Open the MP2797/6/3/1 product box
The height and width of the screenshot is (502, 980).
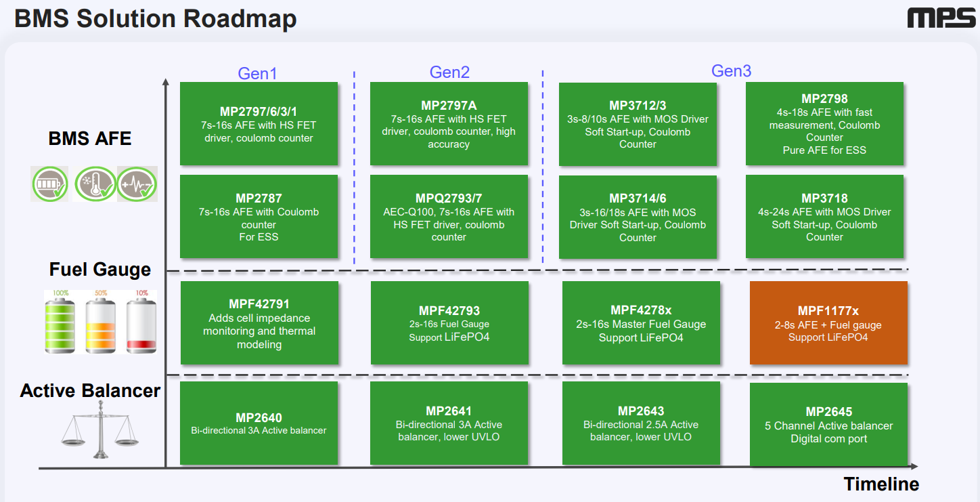pos(259,124)
